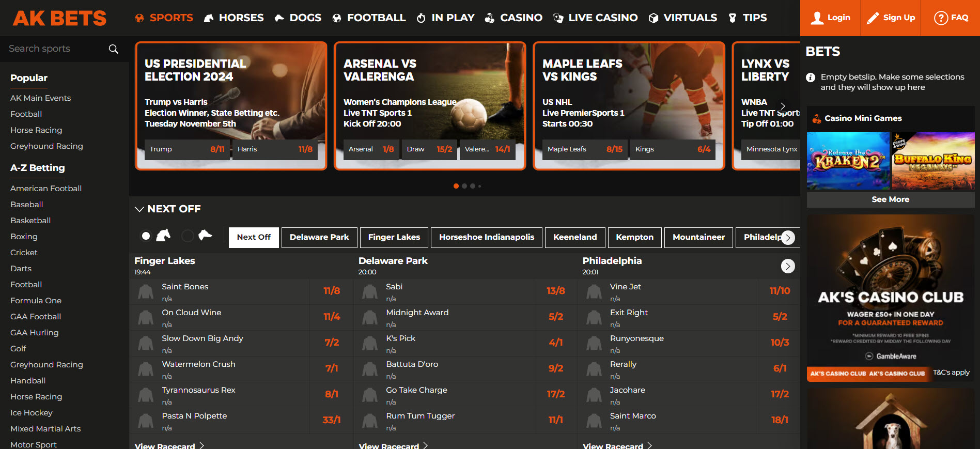Select greyhound racing radio button
Viewport: 980px width, 449px height.
pos(188,236)
